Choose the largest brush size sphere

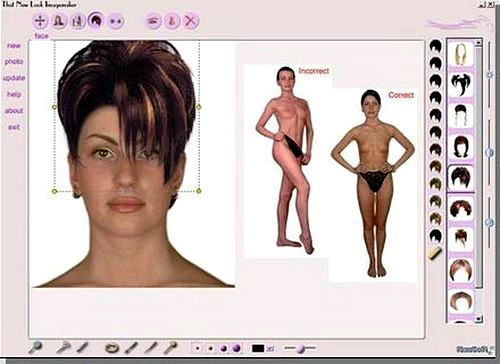(236, 348)
